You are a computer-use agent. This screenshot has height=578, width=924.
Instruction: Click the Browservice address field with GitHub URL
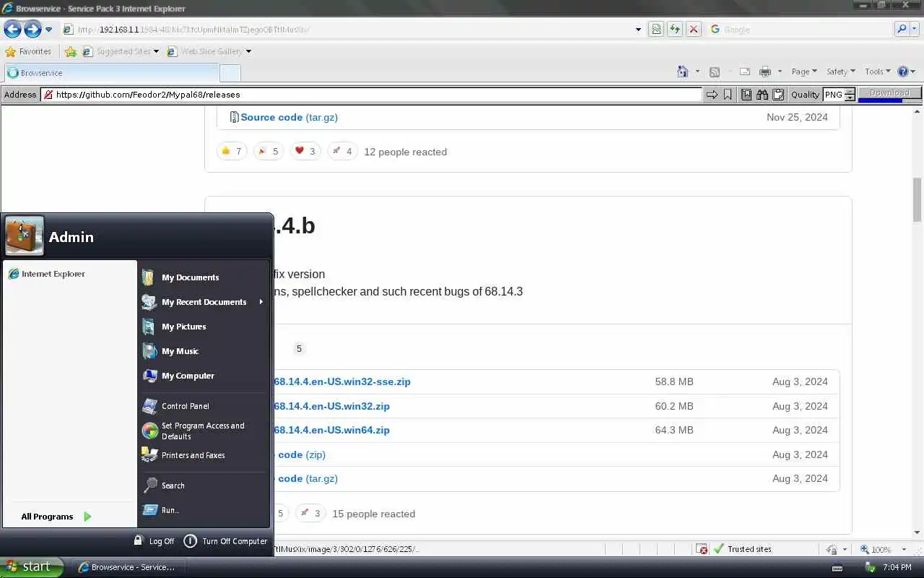[x=372, y=95]
